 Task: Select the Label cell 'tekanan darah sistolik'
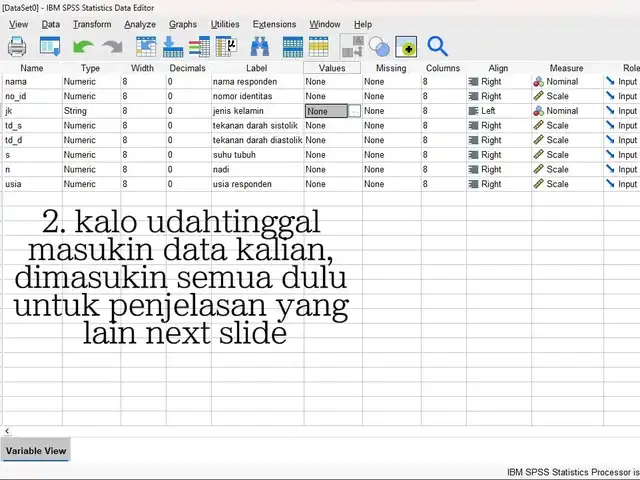[x=256, y=126]
